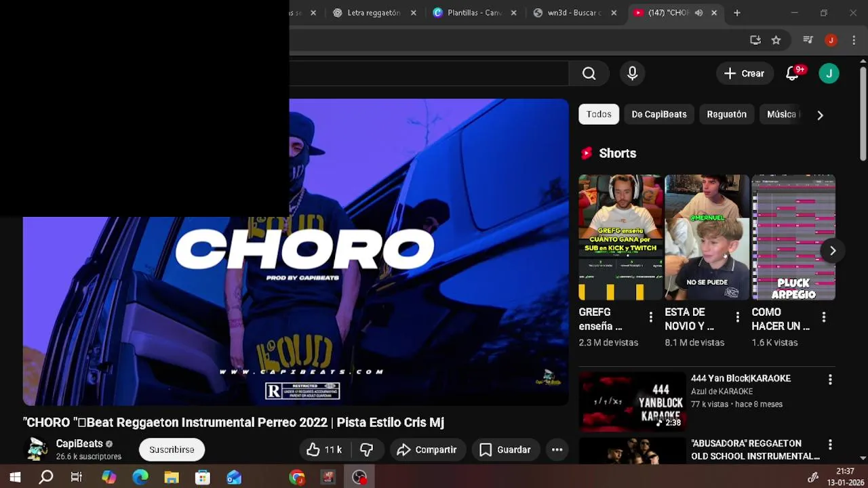The height and width of the screenshot is (488, 868).
Task: Click the YouTube search magnifier button
Action: tap(589, 73)
